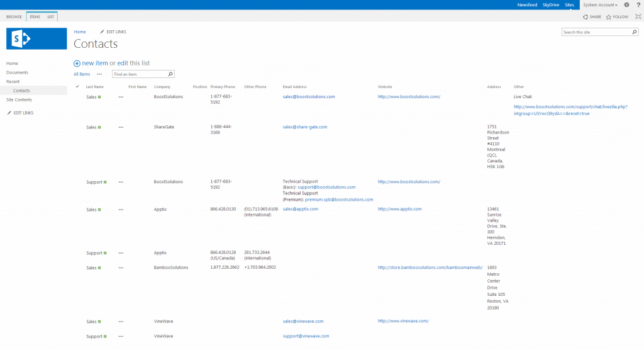Image resolution: width=644 pixels, height=350 pixels.
Task: Open the views ellipsis next to All Items
Action: coord(99,74)
